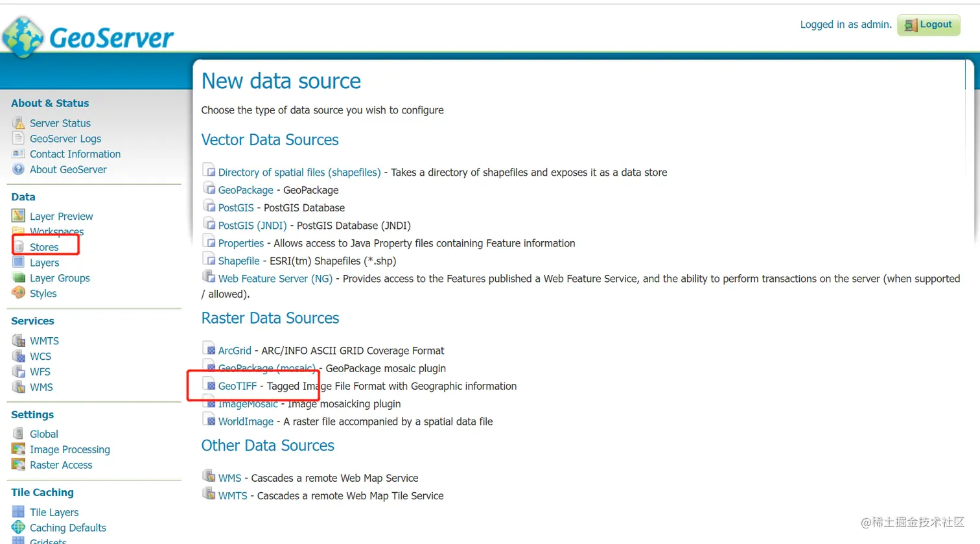
Task: Click the Tile Layers icon
Action: [18, 512]
